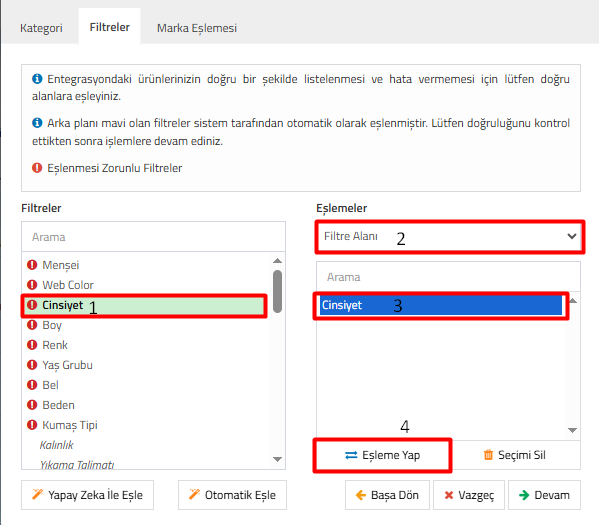Click Eşlemeler list scroll down arrow
Viewport: 599px width, 525px height.
tap(572, 430)
